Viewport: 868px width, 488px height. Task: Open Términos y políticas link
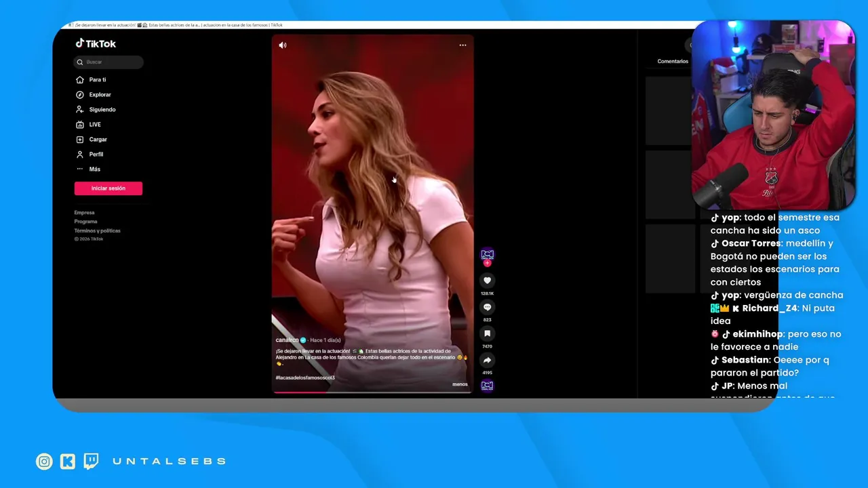click(97, 230)
